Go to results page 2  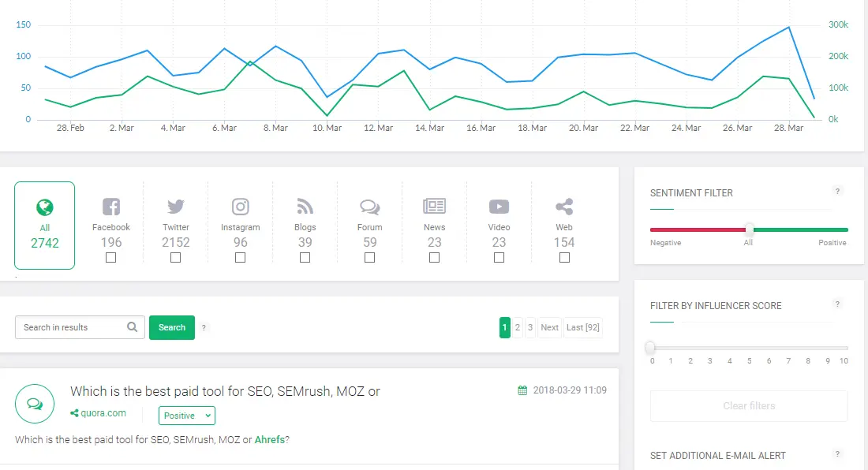518,327
